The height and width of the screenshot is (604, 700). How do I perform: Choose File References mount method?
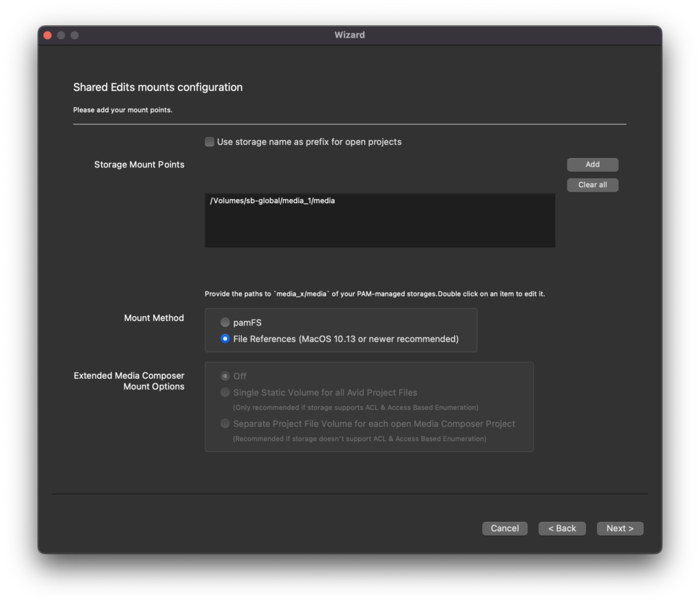(x=225, y=339)
